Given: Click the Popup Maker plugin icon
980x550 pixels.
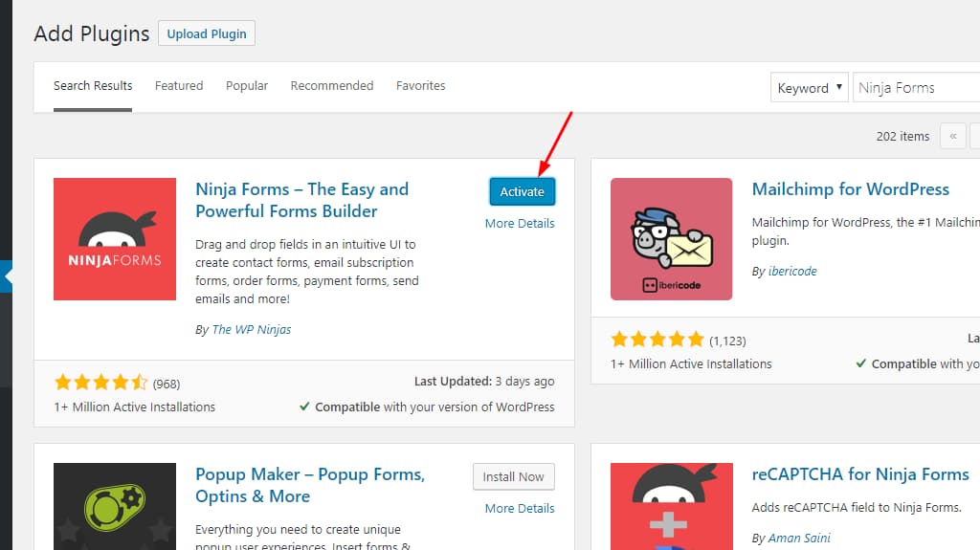Looking at the screenshot, I should tap(115, 506).
